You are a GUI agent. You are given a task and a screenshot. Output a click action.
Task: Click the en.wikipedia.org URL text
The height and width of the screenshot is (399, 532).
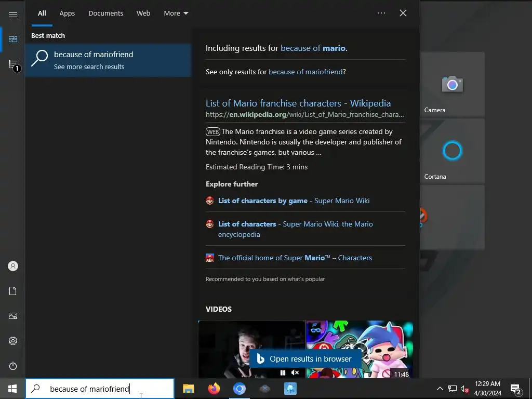pos(304,115)
